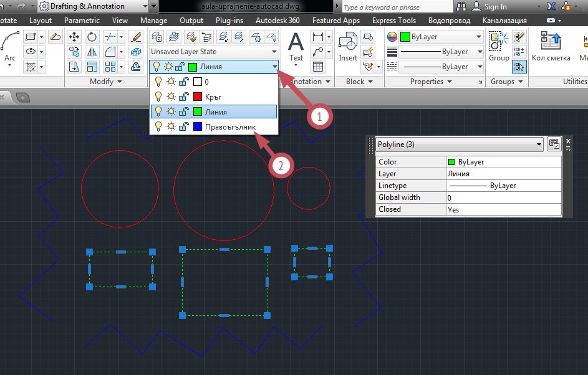Open the Autodesk 360 tab
Screen dimensions: 588x375
277,21
